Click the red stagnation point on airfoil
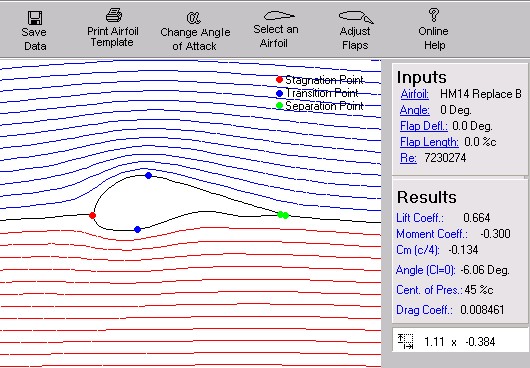 92,215
